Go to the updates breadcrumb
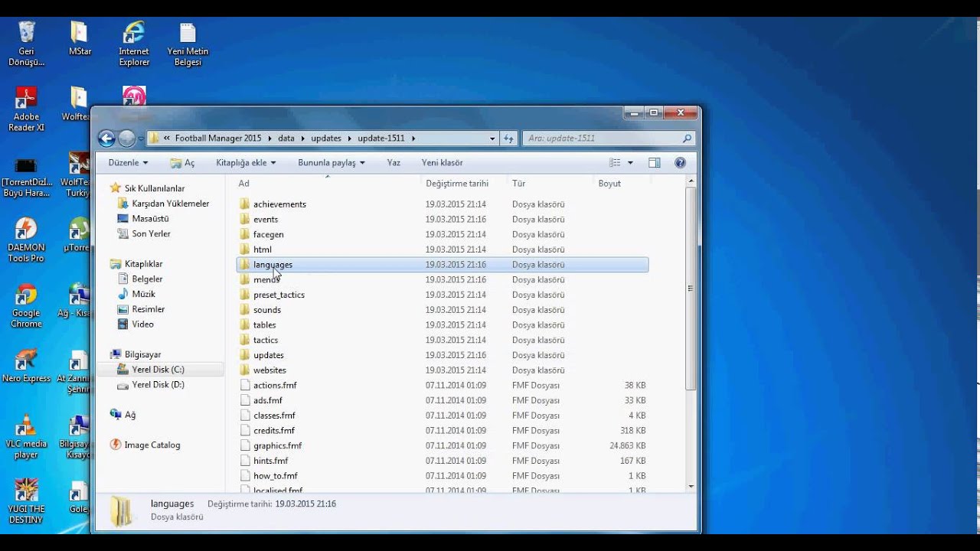 click(326, 139)
